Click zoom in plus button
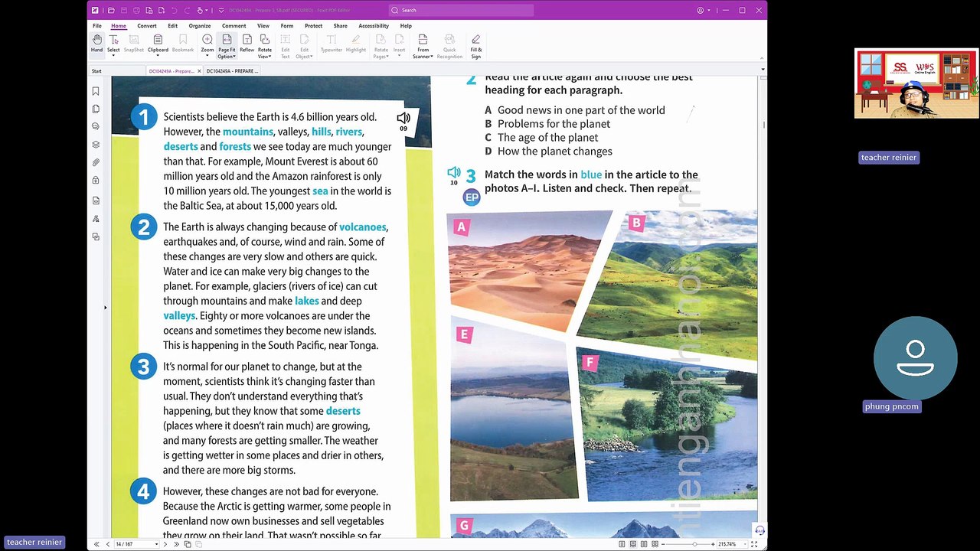Image resolution: width=980 pixels, height=551 pixels. tap(712, 544)
